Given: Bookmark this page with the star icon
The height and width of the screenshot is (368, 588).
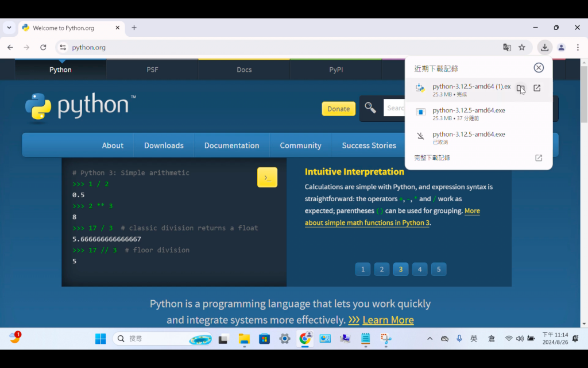Looking at the screenshot, I should [x=521, y=47].
